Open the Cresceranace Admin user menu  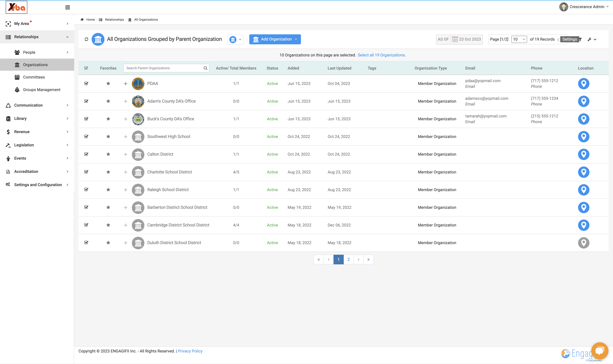[584, 7]
